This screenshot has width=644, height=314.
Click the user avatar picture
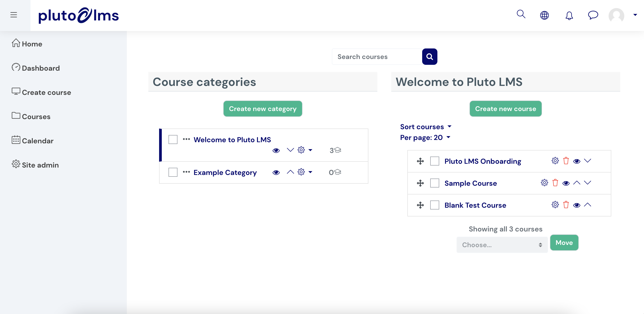(616, 15)
